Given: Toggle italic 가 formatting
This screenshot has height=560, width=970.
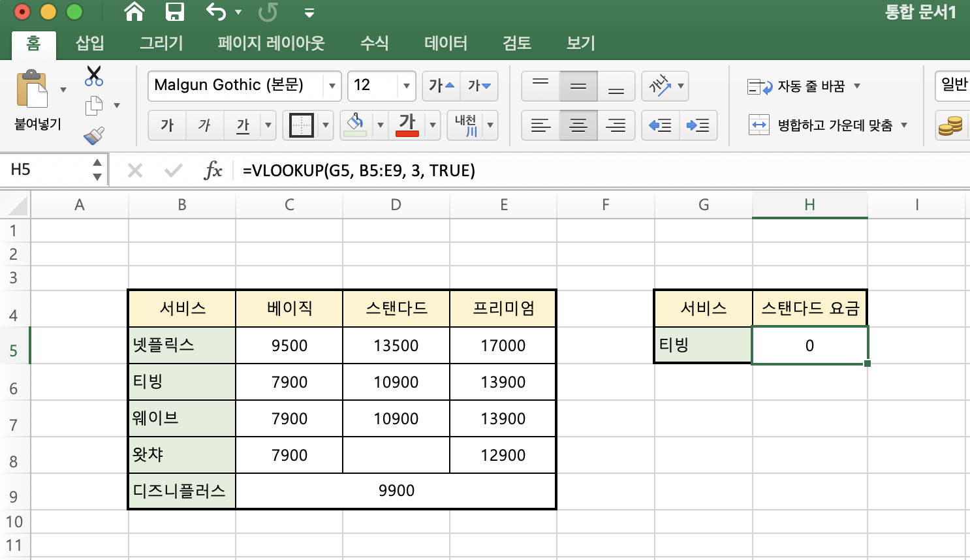Looking at the screenshot, I should 205,125.
